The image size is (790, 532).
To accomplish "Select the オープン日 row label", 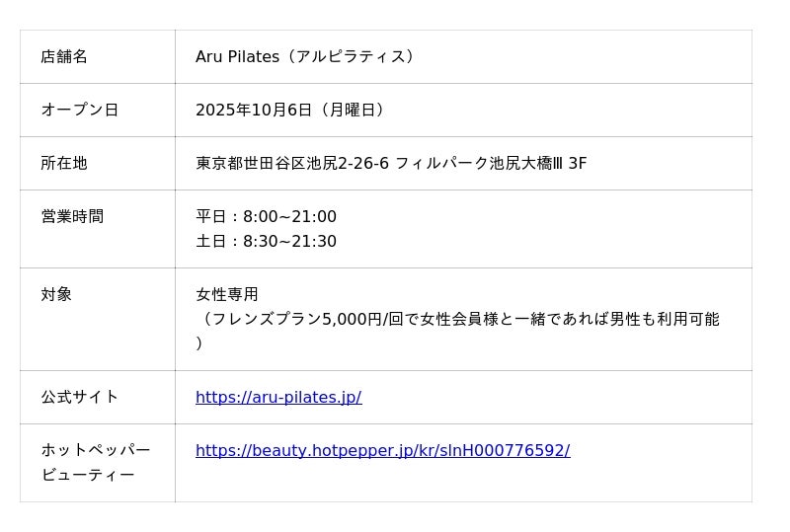I will (79, 110).
